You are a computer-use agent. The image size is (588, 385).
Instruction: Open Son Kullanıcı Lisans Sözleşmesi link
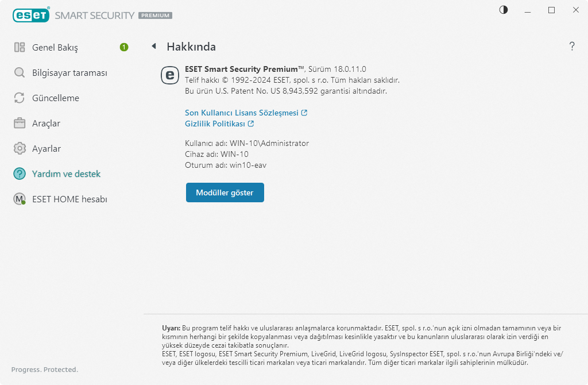point(242,113)
